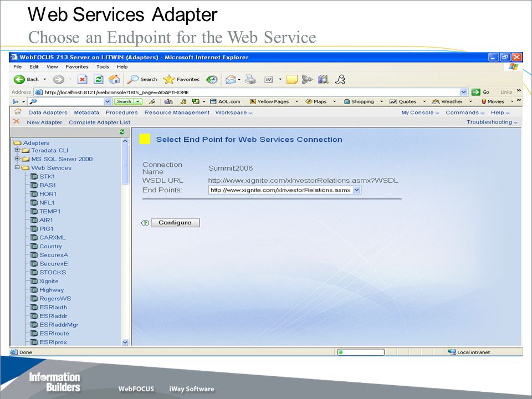This screenshot has height=399, width=532.
Task: Expand the MS SQL Server 2000 folder
Action: tap(17, 158)
